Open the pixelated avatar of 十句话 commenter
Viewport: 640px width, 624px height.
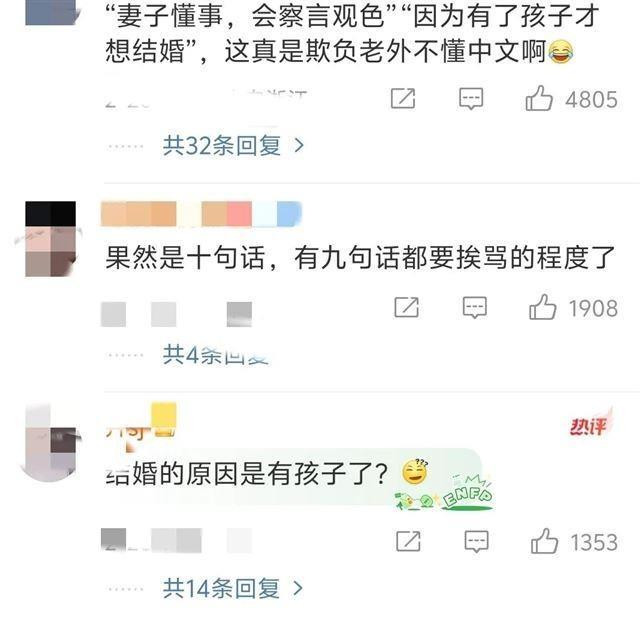pyautogui.click(x=51, y=239)
